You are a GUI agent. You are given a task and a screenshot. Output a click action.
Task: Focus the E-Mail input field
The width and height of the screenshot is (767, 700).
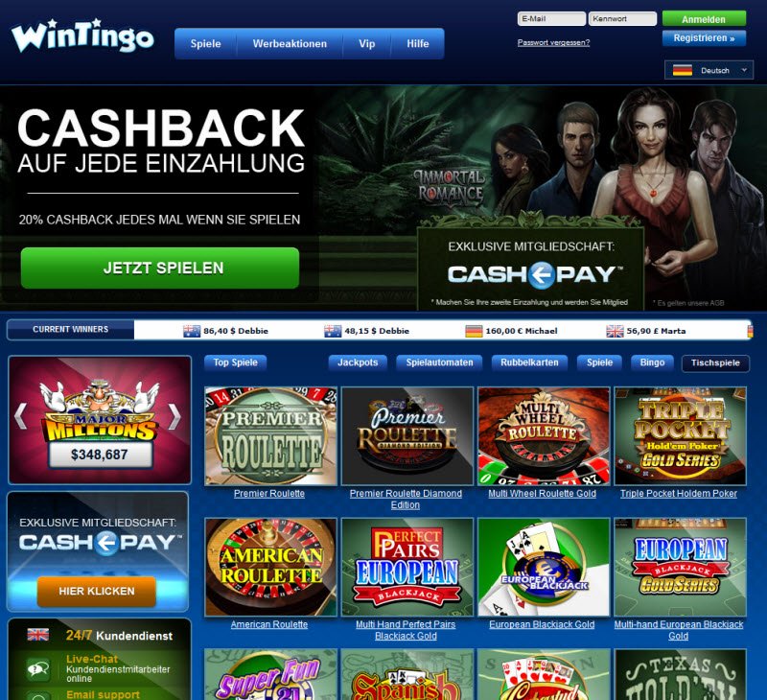coord(551,18)
